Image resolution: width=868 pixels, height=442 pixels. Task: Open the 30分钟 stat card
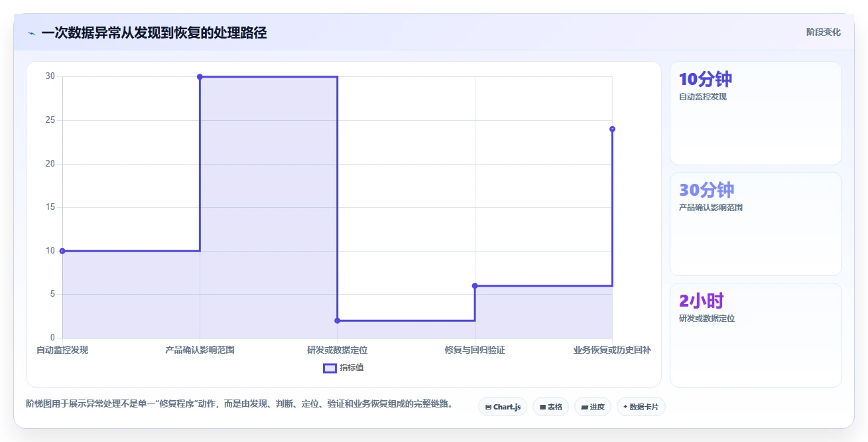[x=755, y=224]
